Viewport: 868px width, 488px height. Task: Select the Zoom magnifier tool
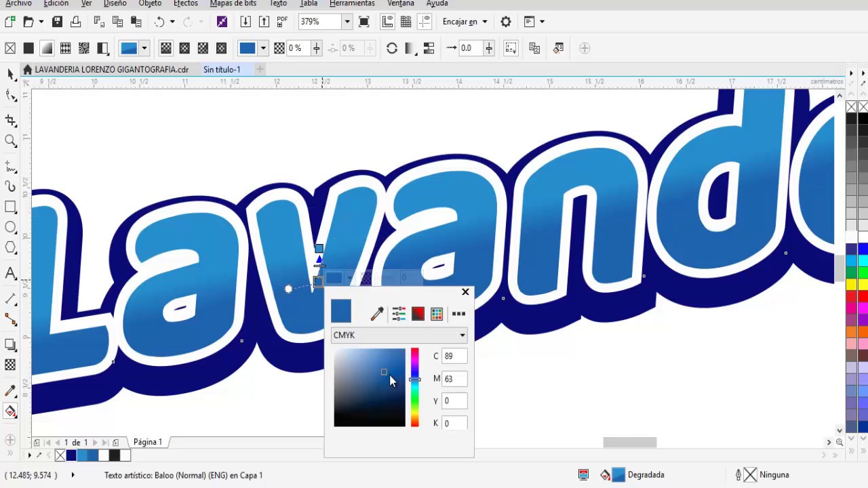pos(10,140)
